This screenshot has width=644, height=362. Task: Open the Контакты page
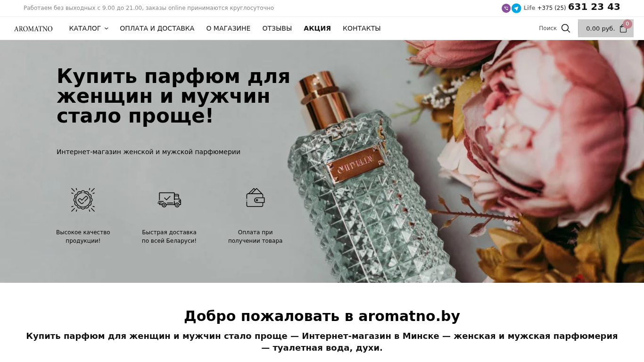362,28
